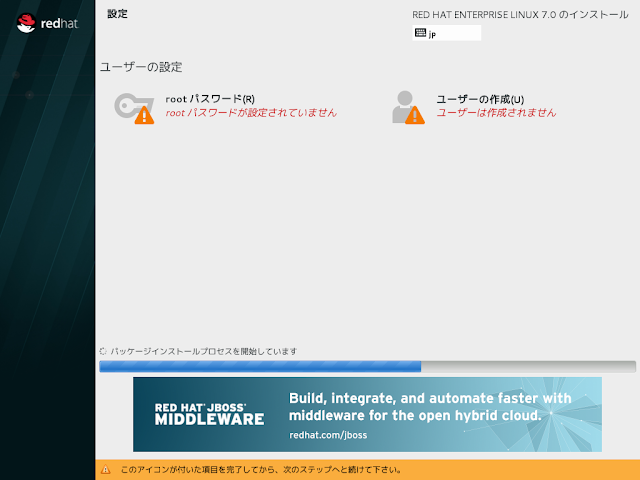Open the root password key icon
This screenshot has width=640, height=480.
pyautogui.click(x=134, y=108)
